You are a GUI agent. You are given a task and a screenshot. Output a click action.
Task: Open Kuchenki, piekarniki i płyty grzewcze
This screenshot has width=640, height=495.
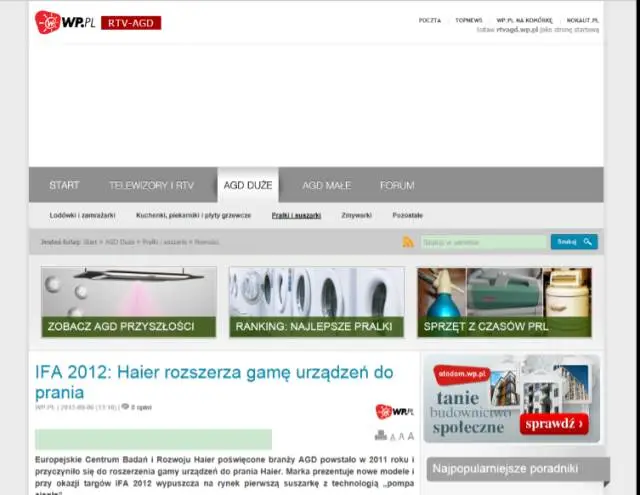(x=193, y=215)
